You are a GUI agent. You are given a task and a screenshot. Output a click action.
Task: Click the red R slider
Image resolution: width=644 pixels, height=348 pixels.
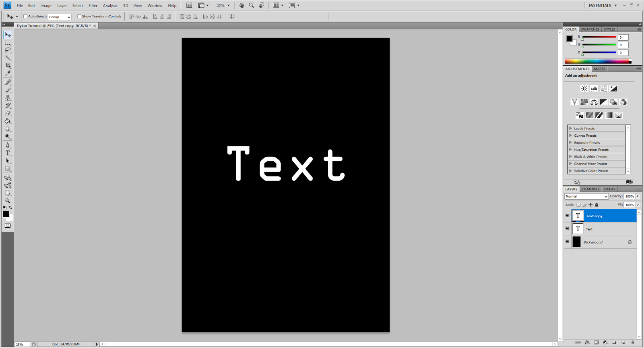point(599,37)
